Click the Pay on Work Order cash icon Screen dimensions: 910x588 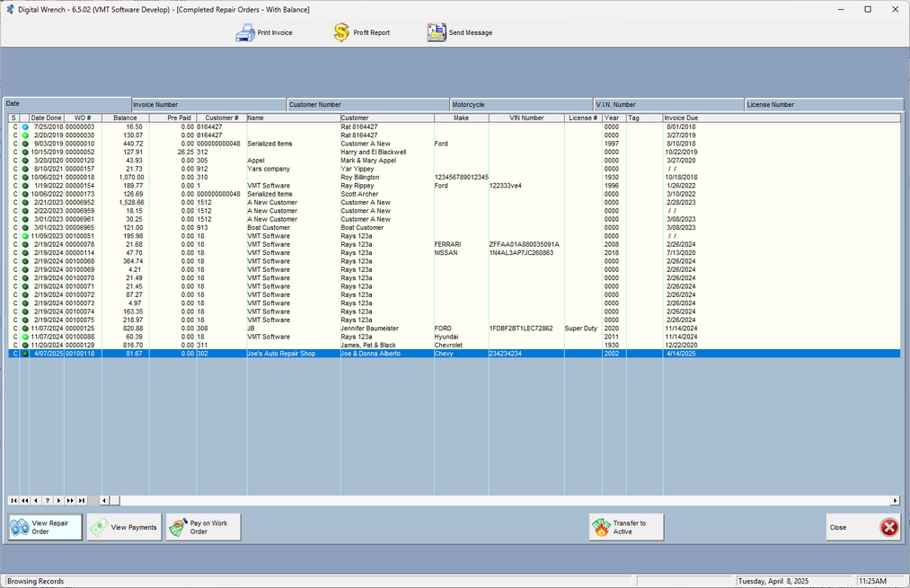tap(178, 527)
